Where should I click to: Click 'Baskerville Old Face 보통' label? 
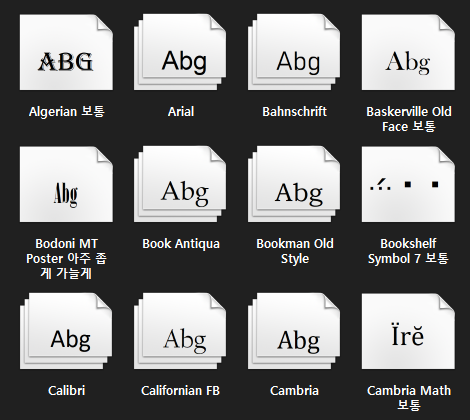[409, 119]
